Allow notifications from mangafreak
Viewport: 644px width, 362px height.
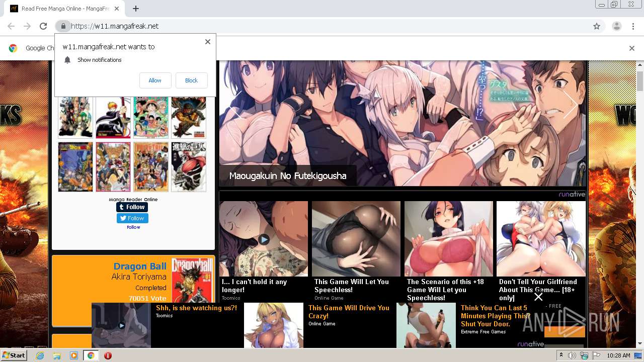click(155, 80)
